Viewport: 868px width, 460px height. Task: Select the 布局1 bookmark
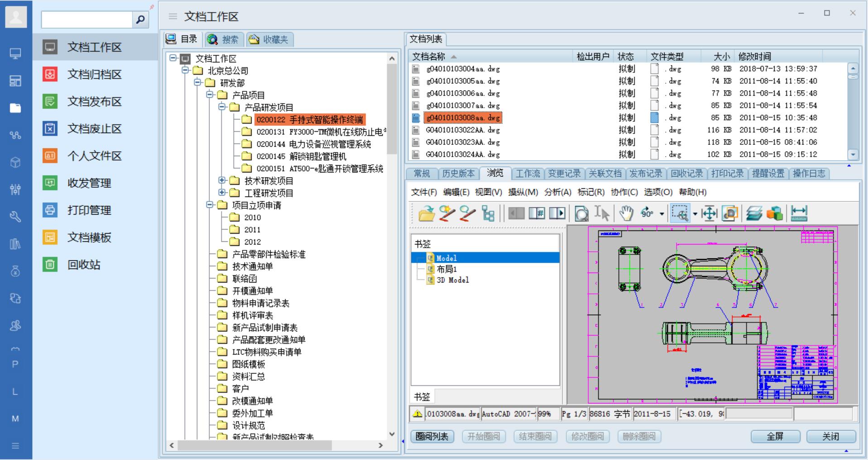(446, 269)
